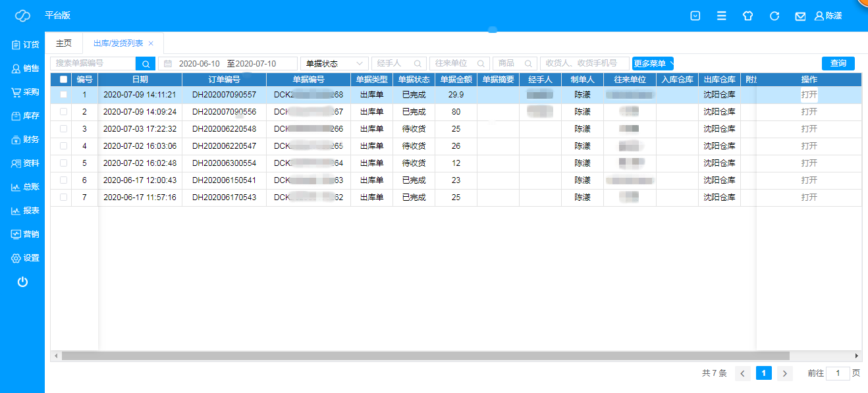
Task: Click the cloud logo icon
Action: click(22, 16)
